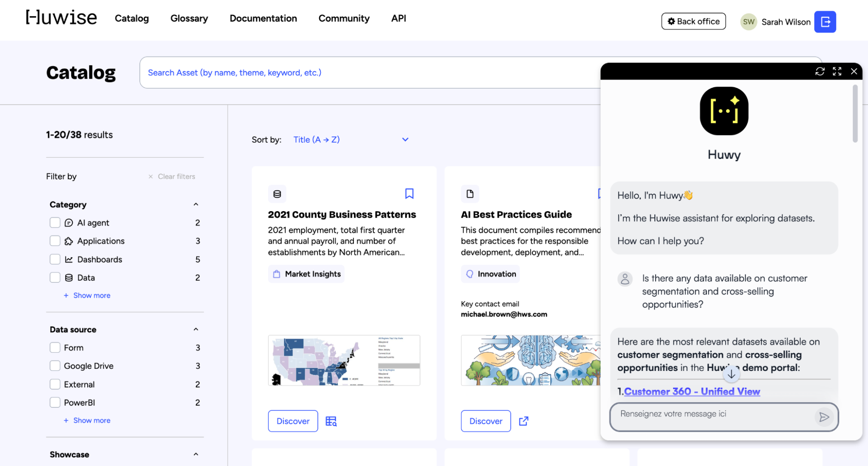The image size is (868, 466).
Task: Bookmark the 2021 County Business Patterns card
Action: point(409,194)
